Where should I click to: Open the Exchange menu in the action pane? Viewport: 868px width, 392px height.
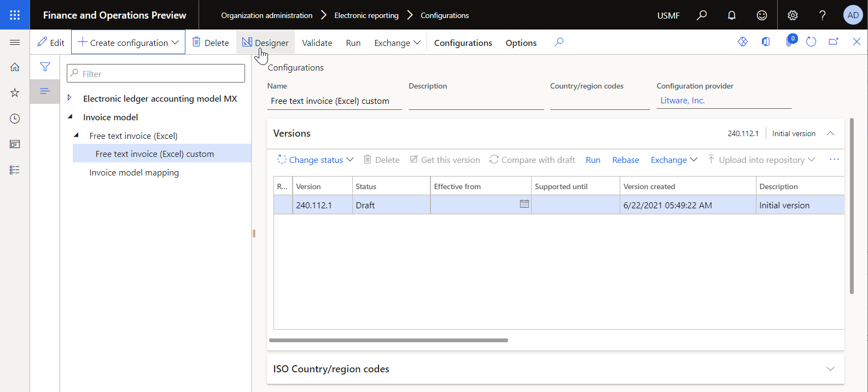397,43
